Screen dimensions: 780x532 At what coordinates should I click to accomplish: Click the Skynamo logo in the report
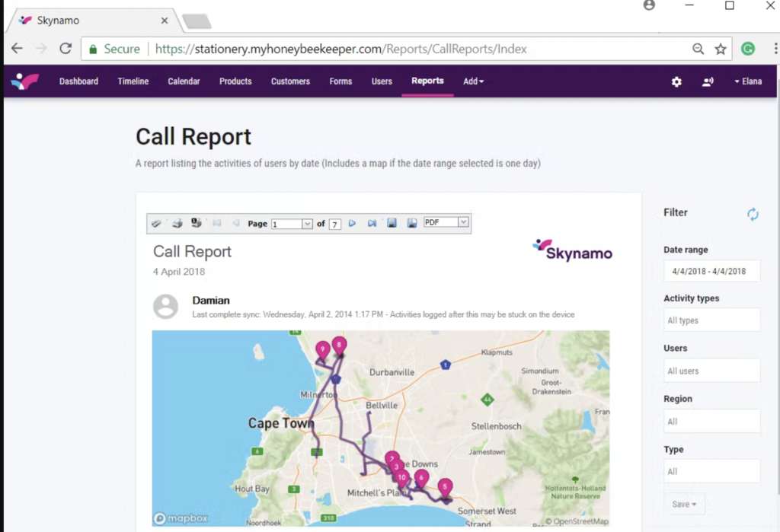(x=572, y=250)
